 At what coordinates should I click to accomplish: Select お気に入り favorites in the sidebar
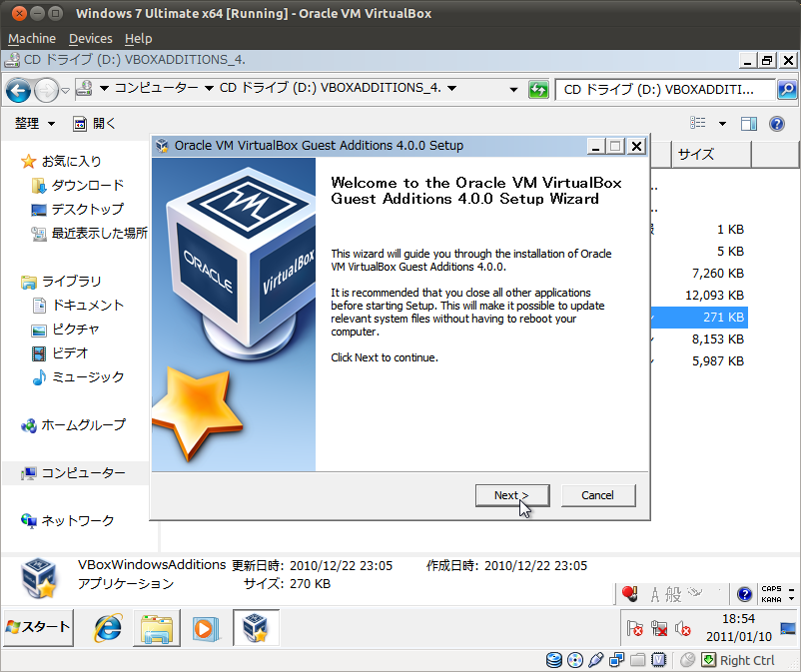click(x=61, y=162)
